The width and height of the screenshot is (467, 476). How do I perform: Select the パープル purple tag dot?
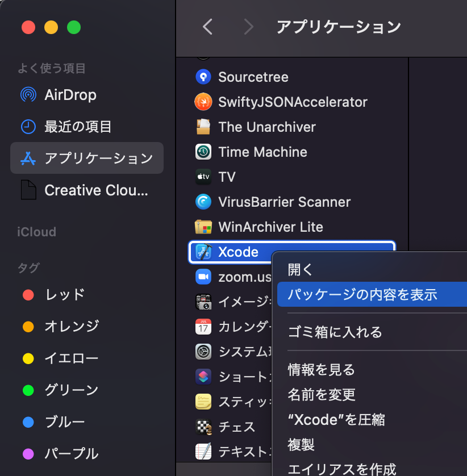click(x=28, y=454)
